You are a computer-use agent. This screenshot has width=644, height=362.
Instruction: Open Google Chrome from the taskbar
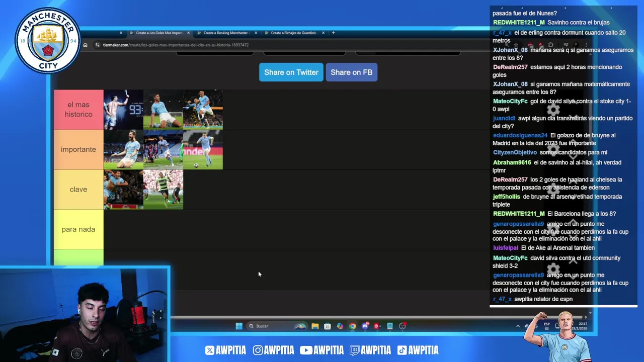[353, 326]
